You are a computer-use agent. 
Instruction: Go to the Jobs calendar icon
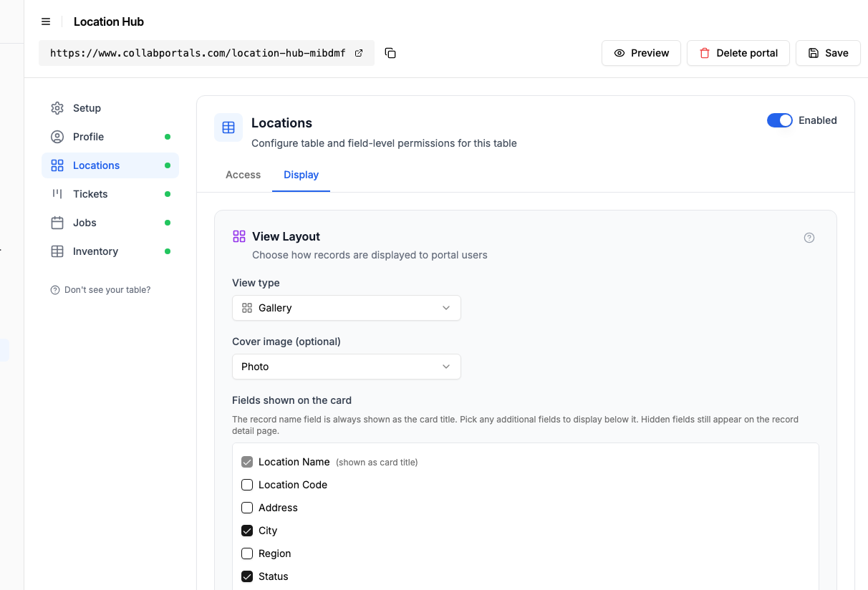(x=57, y=223)
